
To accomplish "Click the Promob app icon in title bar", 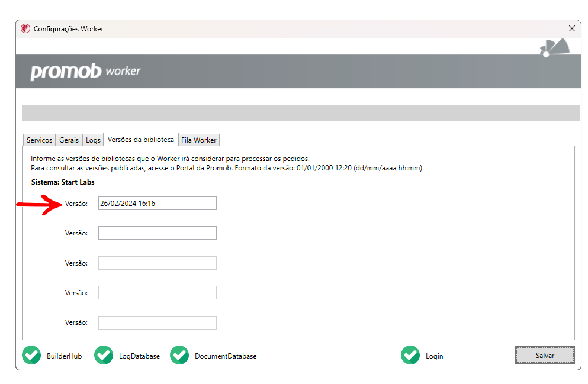I will point(25,29).
